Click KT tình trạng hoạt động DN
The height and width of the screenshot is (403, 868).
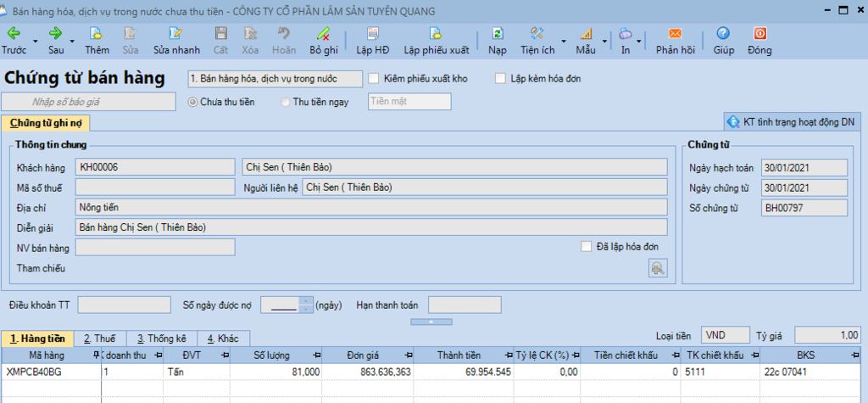coord(793,122)
